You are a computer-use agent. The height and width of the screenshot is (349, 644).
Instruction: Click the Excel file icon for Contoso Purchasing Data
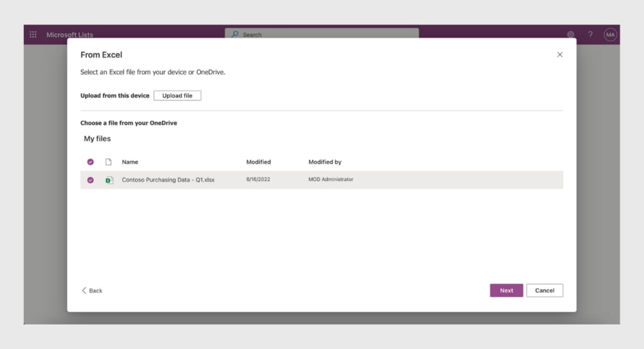pyautogui.click(x=109, y=180)
